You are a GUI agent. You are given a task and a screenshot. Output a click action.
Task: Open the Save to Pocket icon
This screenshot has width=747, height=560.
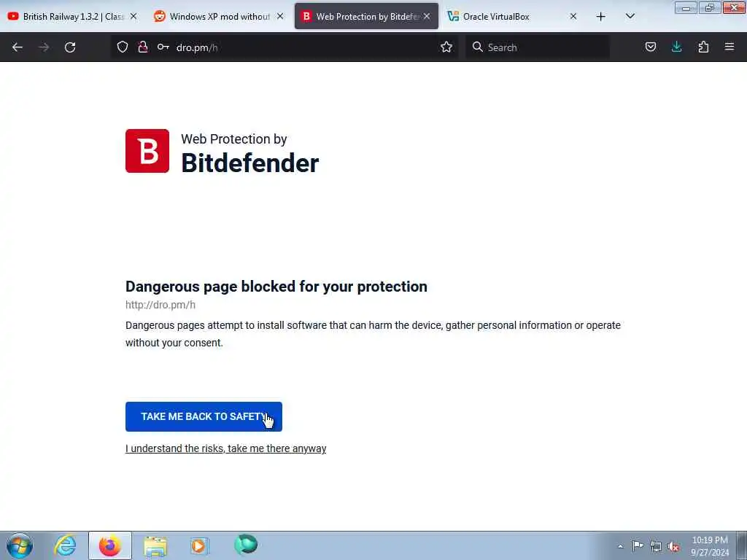coord(650,47)
